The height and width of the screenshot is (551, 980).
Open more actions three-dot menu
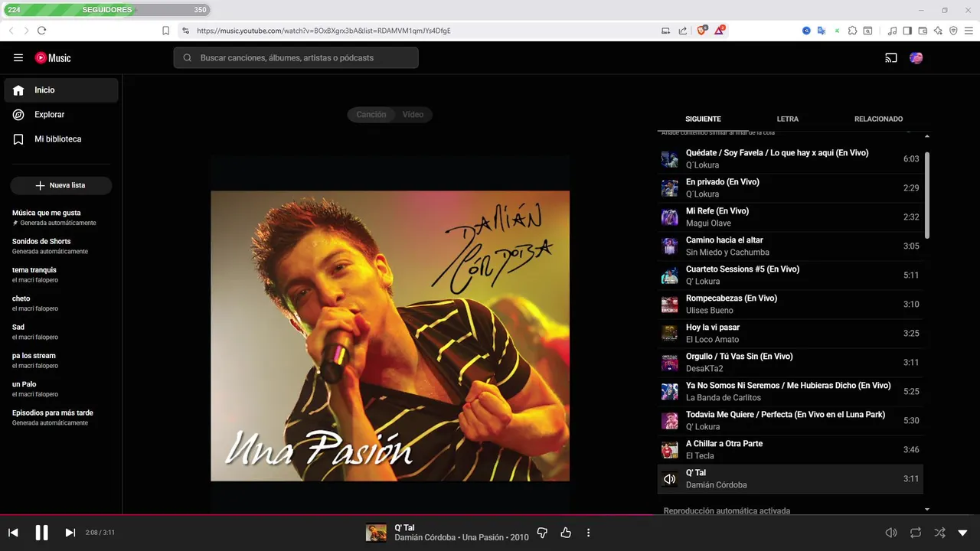(588, 533)
